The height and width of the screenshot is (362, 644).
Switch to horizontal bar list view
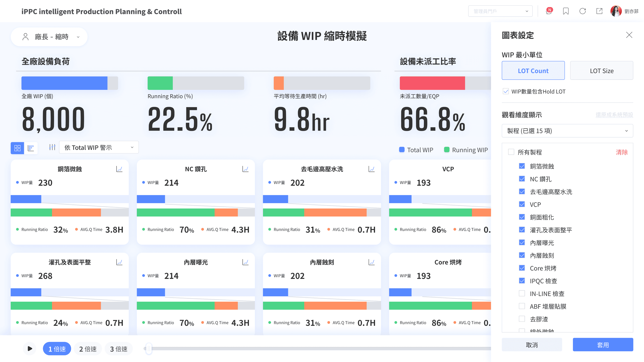(x=31, y=148)
